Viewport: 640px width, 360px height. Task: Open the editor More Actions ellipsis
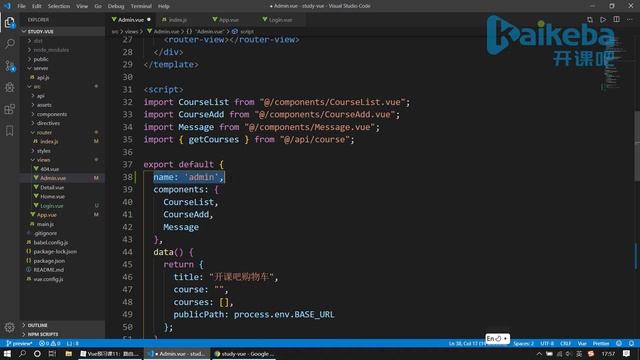[630, 20]
